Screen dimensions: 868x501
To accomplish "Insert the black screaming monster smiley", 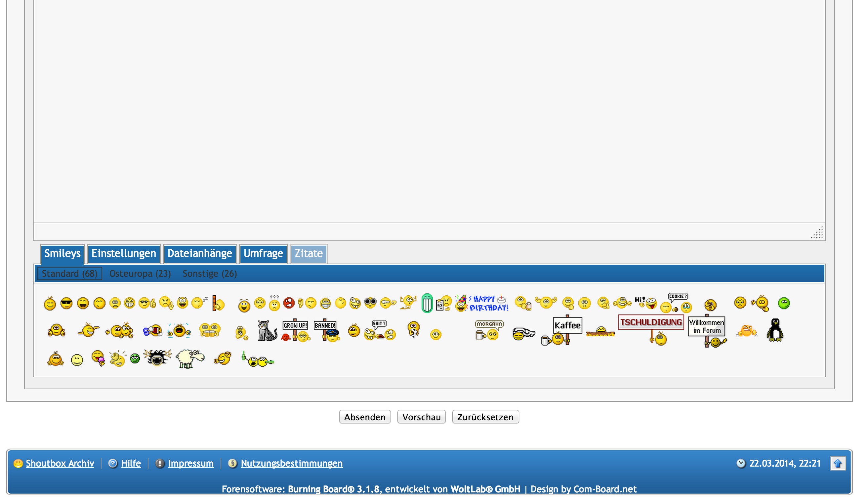I will pyautogui.click(x=157, y=358).
